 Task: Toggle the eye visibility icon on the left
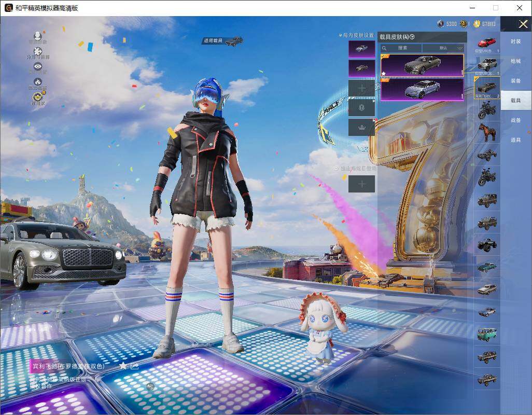pyautogui.click(x=38, y=66)
